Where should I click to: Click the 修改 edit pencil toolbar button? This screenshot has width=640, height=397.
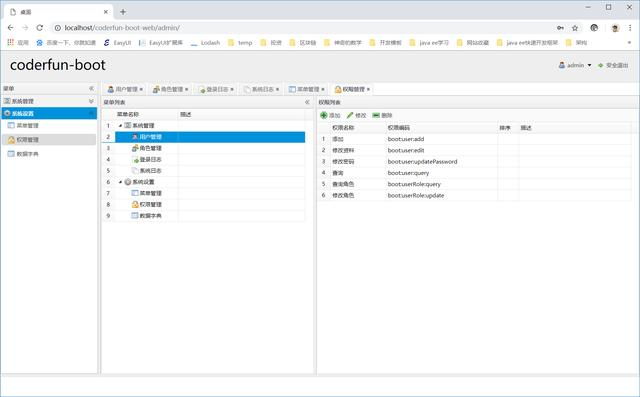pyautogui.click(x=357, y=115)
